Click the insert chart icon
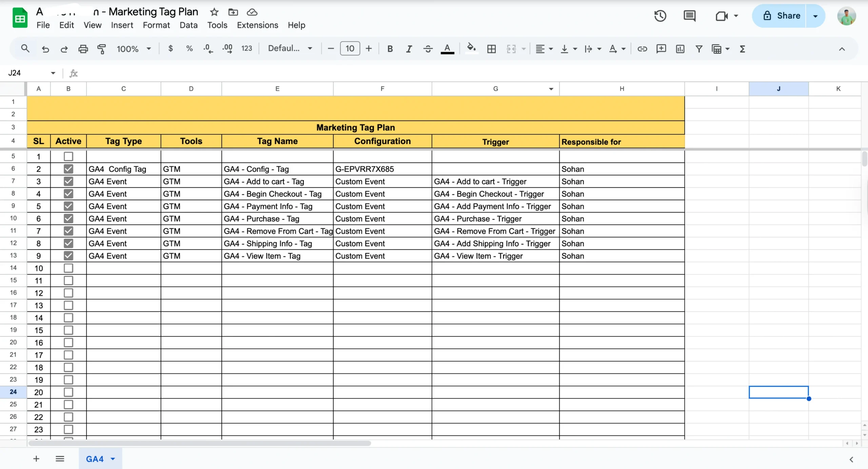The image size is (868, 469). click(x=680, y=49)
